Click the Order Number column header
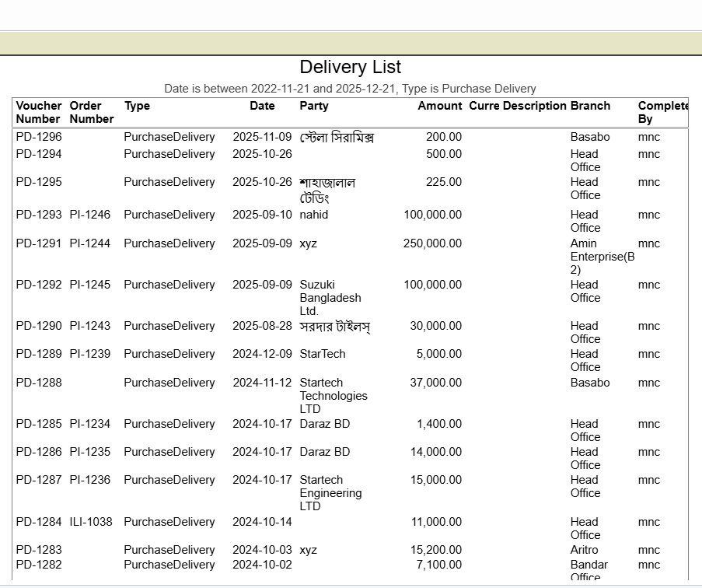The height and width of the screenshot is (588, 702). 89,113
